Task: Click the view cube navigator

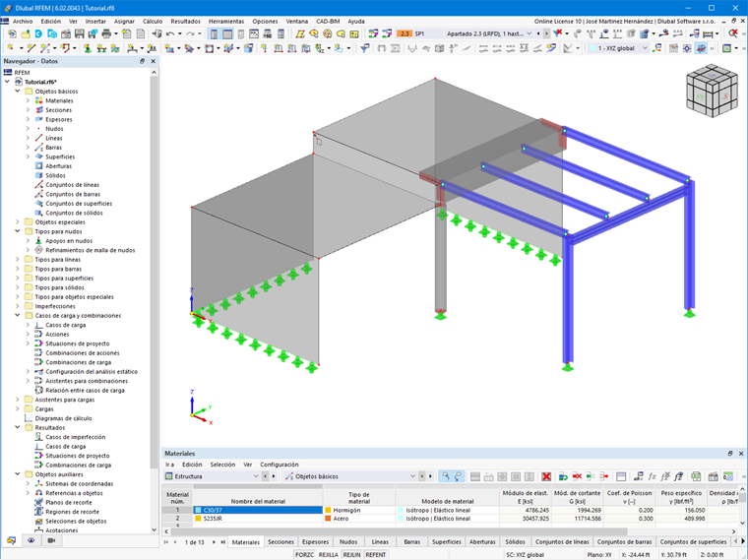Action: pos(712,91)
